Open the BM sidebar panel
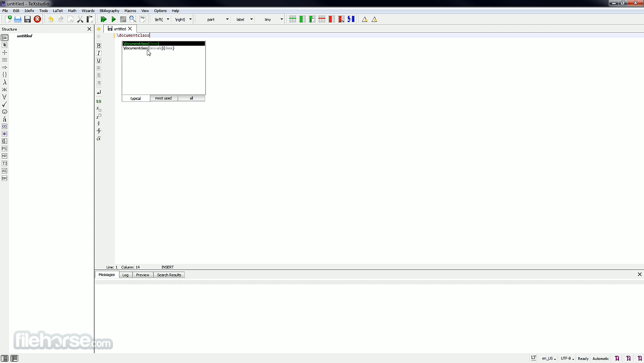Image resolution: width=644 pixels, height=363 pixels. (x=4, y=178)
